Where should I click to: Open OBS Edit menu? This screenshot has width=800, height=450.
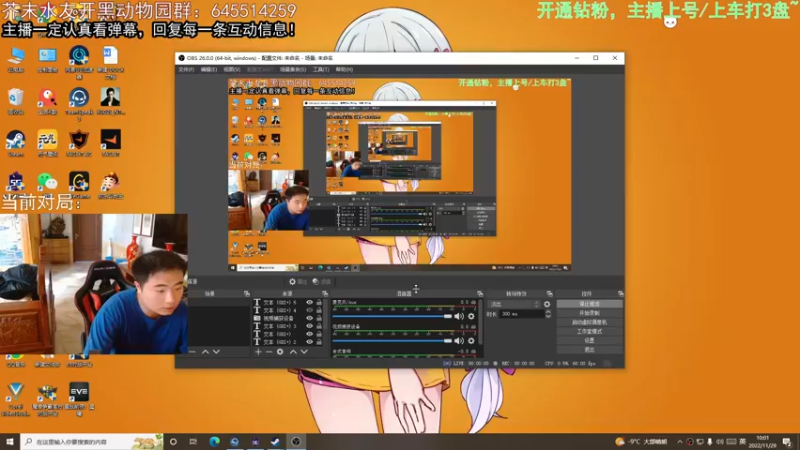[208, 69]
